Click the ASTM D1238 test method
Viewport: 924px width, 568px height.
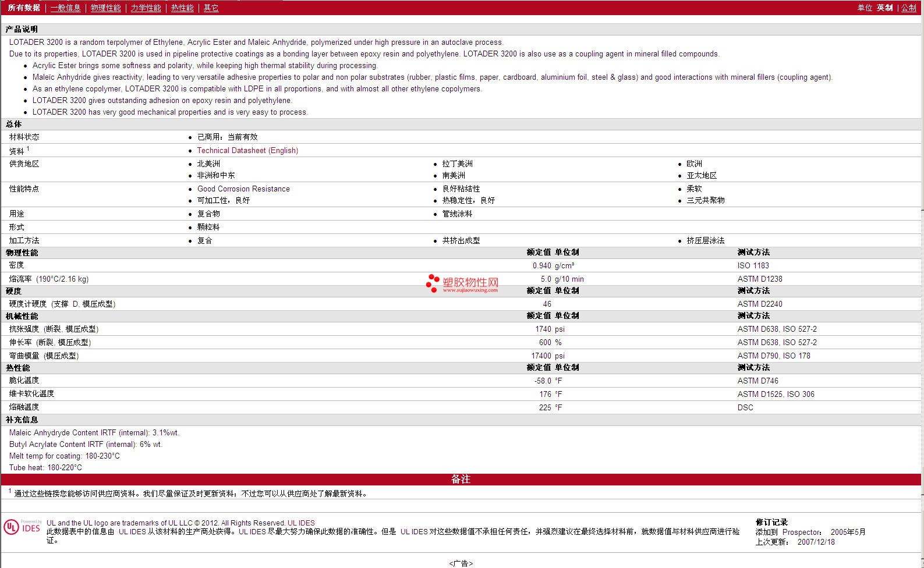[760, 279]
